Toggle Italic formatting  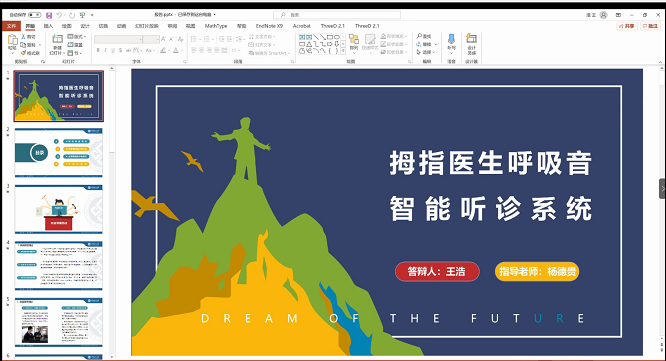[105, 50]
